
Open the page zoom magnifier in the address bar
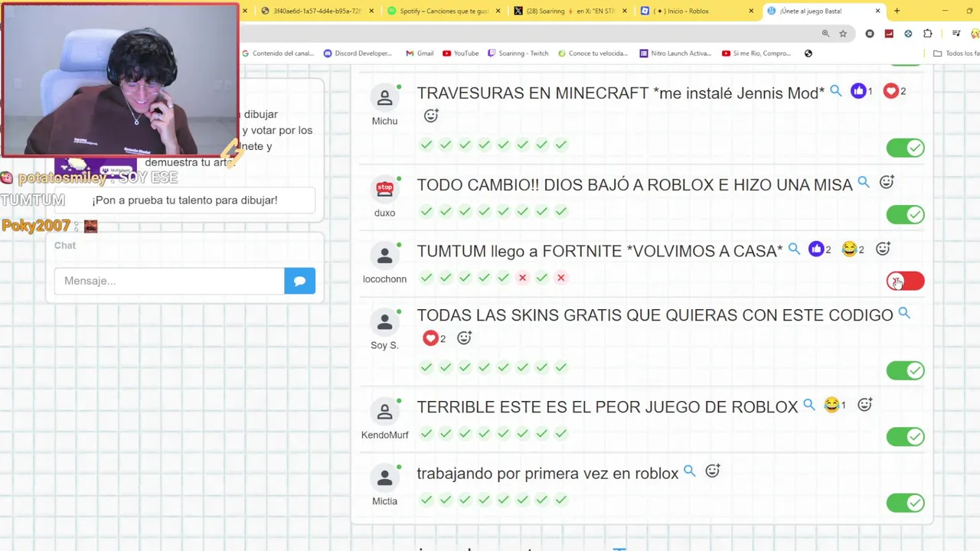point(825,34)
